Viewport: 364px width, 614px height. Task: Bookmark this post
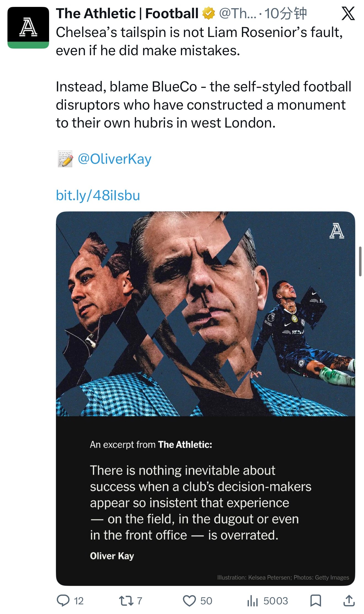(315, 600)
